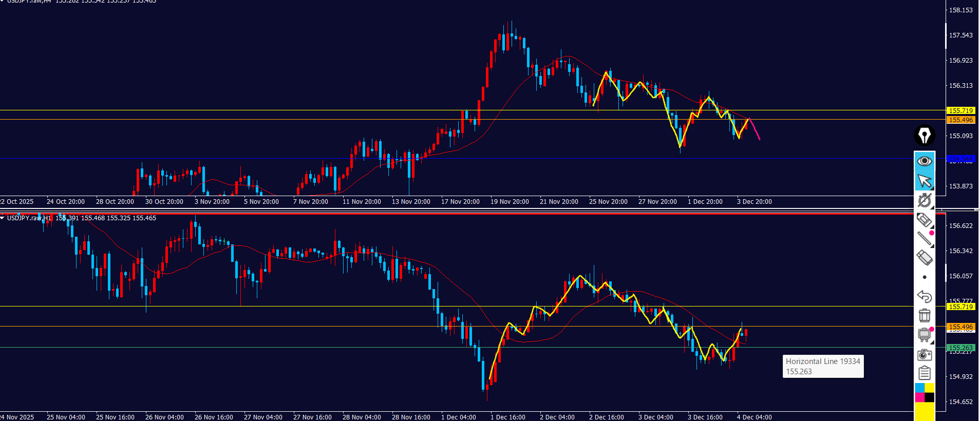
Task: Open the CMYK color palette swatch
Action: tap(925, 393)
